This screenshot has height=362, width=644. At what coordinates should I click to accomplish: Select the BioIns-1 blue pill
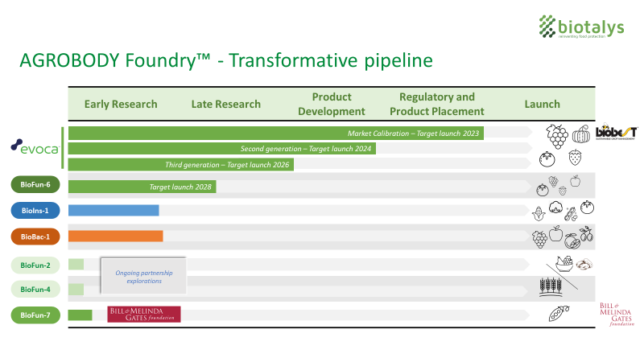pyautogui.click(x=35, y=211)
